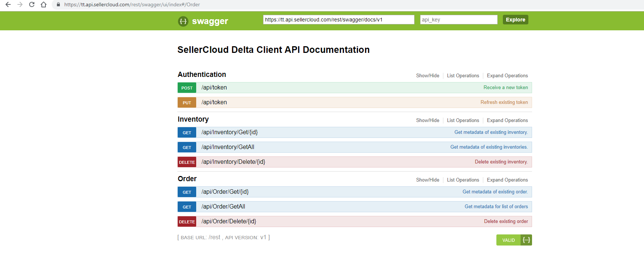Viewport: 644px width, 264px height.
Task: Click the VALID validator badge
Action: coord(514,240)
